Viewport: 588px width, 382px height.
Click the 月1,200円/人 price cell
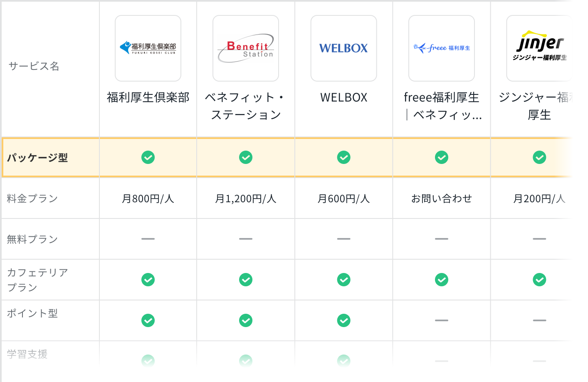pos(246,198)
